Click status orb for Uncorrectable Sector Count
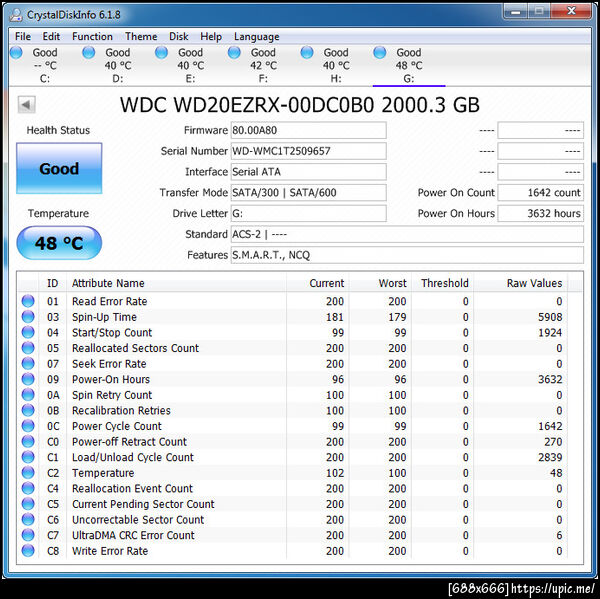The width and height of the screenshot is (600, 599). pyautogui.click(x=28, y=519)
